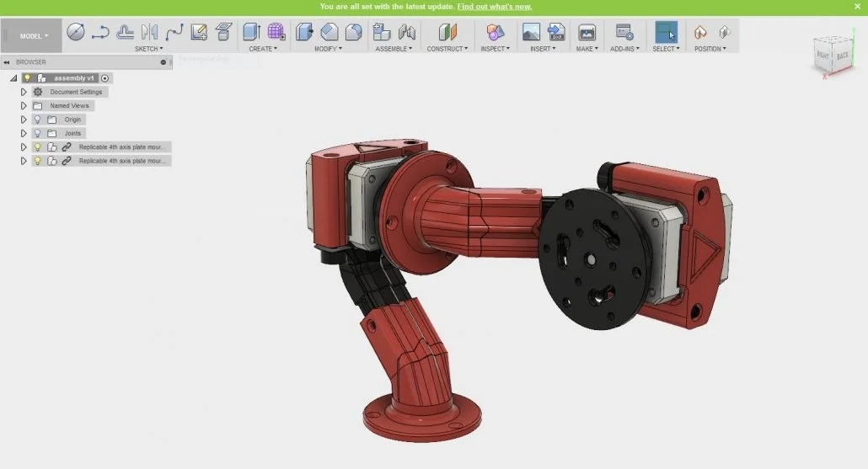Click the link icon on first Replicable row
The height and width of the screenshot is (469, 868).
[x=67, y=147]
